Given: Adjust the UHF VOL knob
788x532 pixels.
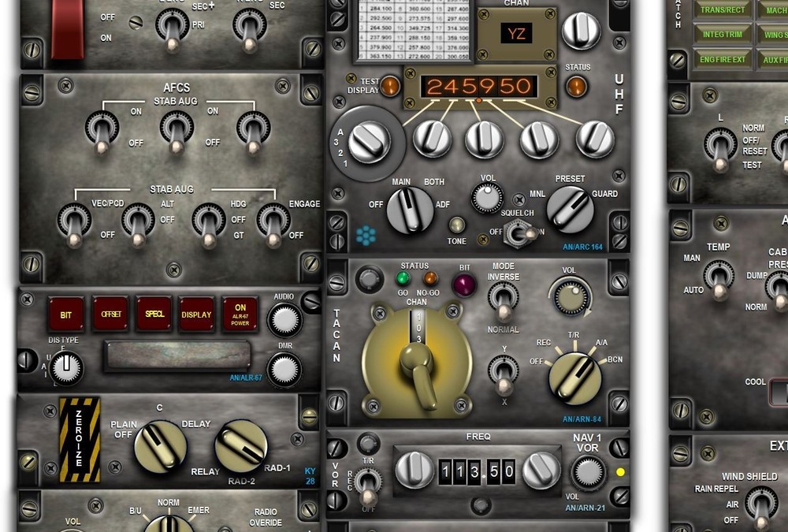Looking at the screenshot, I should coord(487,197).
